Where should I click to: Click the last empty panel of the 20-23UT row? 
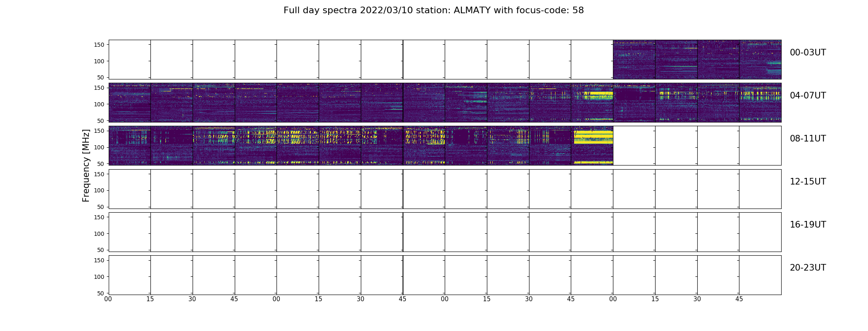[x=760, y=275]
